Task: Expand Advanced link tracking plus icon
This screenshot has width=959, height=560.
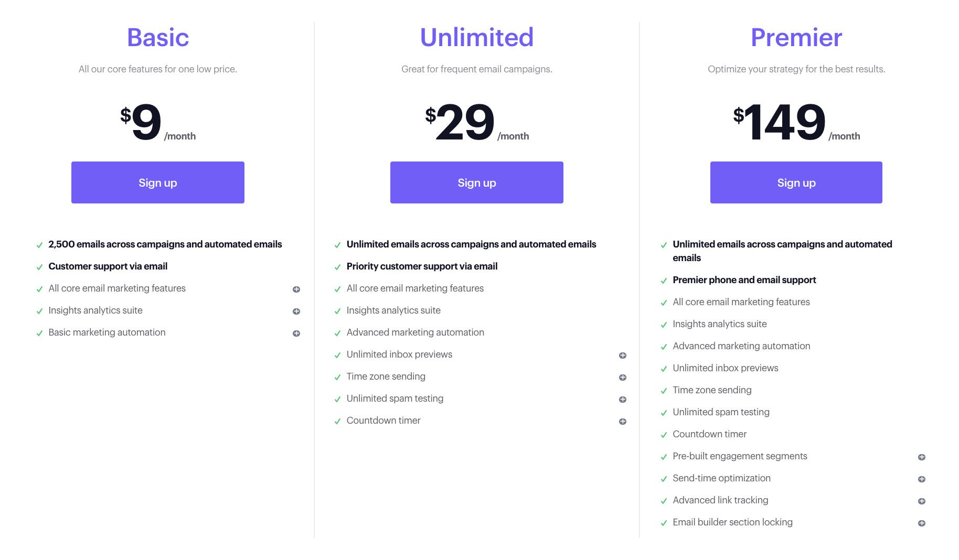Action: [922, 501]
